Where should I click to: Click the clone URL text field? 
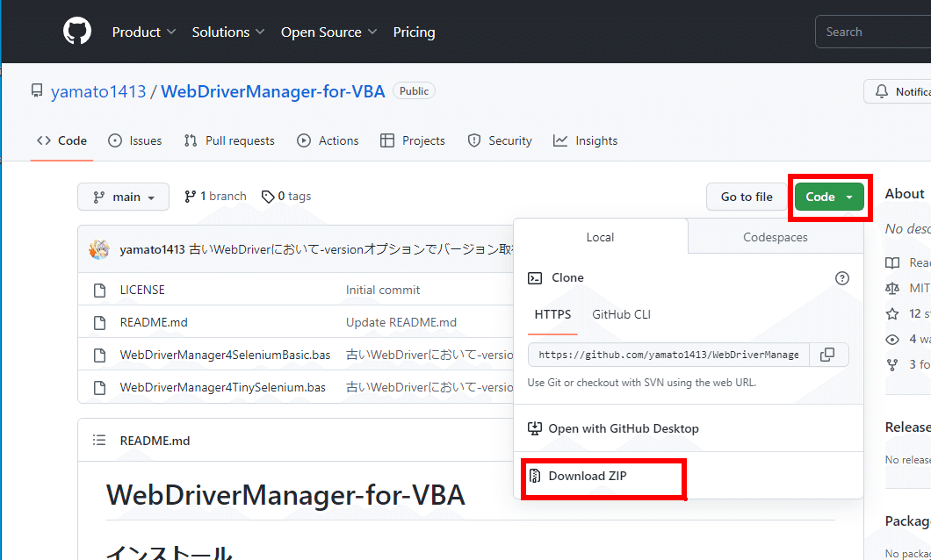pos(668,355)
